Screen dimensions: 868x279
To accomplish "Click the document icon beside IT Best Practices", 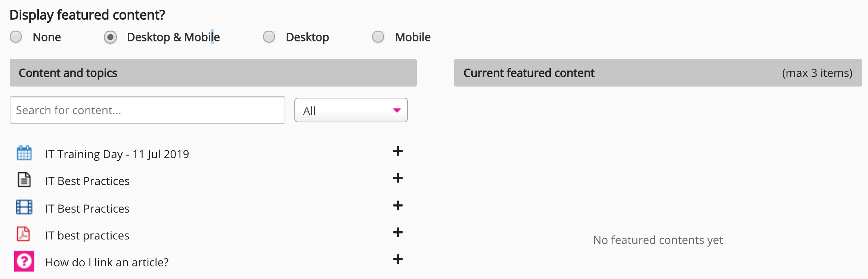I will click(24, 180).
